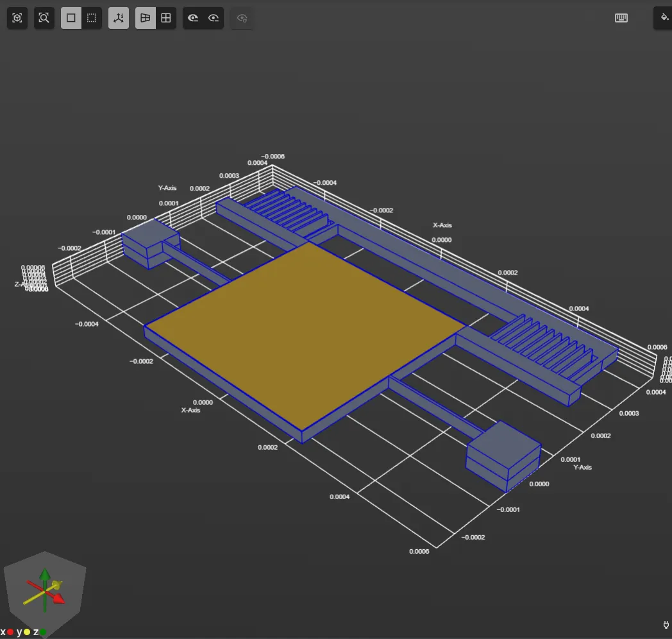Activate the zoom-to-box magnifier tool
Image resolution: width=672 pixels, height=639 pixels.
(44, 18)
